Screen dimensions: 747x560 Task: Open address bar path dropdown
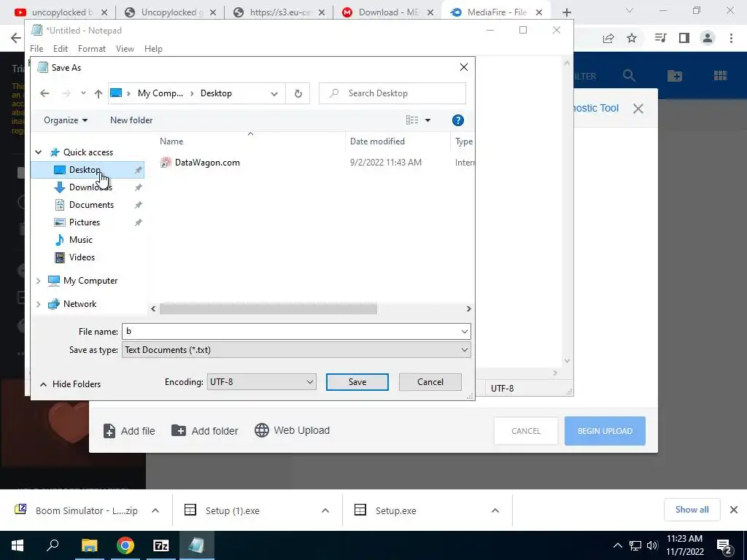pyautogui.click(x=274, y=93)
